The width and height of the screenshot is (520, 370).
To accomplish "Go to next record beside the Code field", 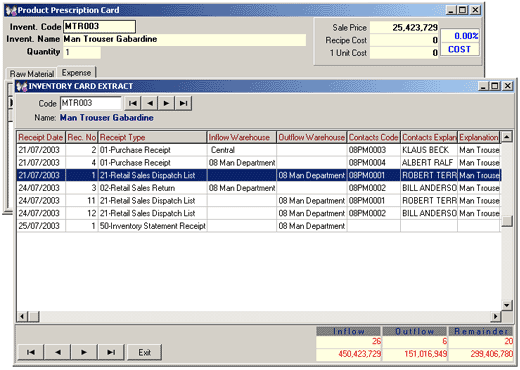I will coord(166,103).
